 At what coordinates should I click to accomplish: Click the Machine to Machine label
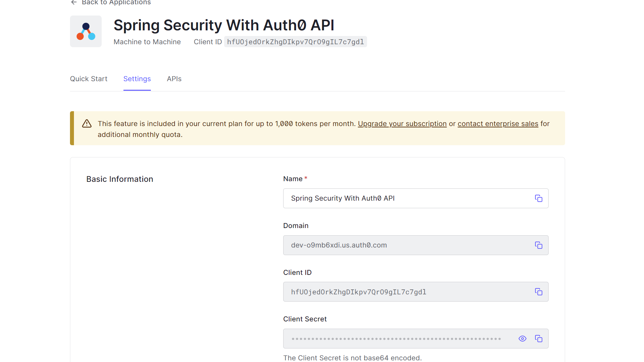pyautogui.click(x=147, y=42)
